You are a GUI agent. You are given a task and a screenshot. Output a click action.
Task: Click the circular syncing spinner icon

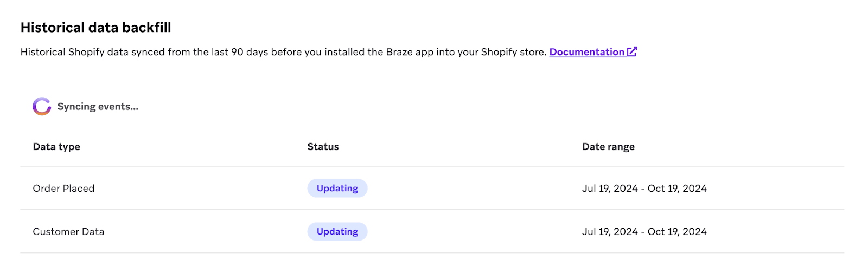[42, 107]
